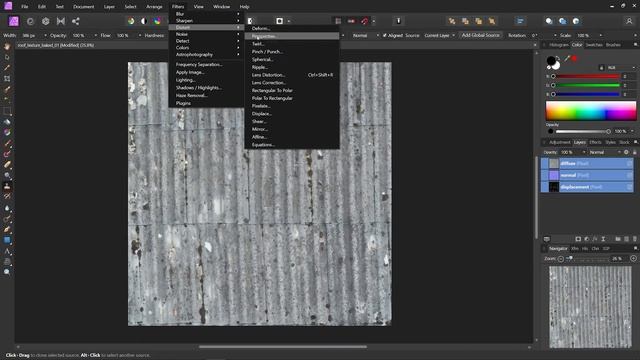This screenshot has height=360, width=640.
Task: Open the Current Layer source dropdown
Action: [x=440, y=36]
